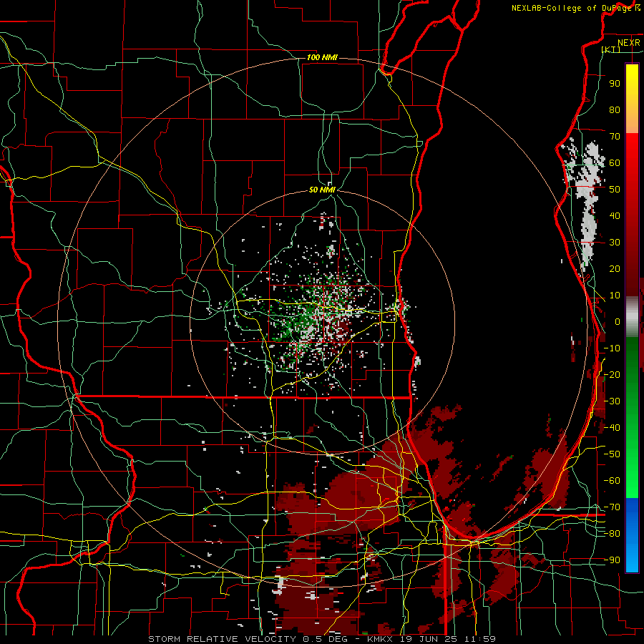Click the -30 value on velocity scale
The height and width of the screenshot is (644, 644).
[x=612, y=401]
